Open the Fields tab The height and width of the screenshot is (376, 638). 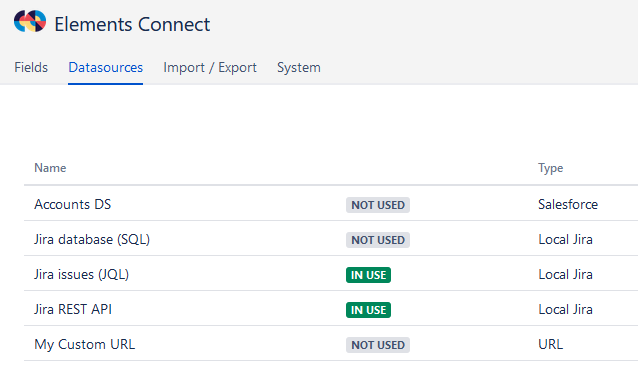pos(31,67)
